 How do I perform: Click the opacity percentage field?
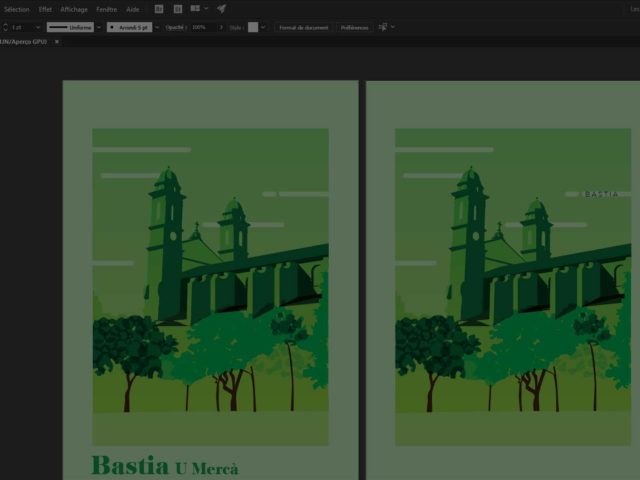click(x=200, y=27)
